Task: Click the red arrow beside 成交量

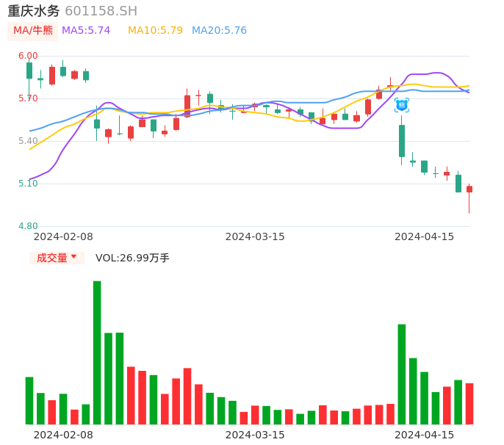Action: pyautogui.click(x=73, y=257)
